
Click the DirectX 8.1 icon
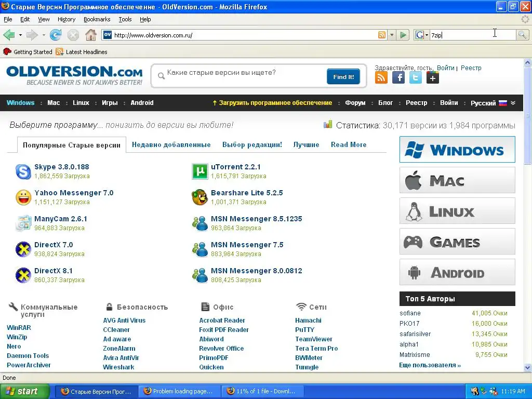[x=23, y=275]
